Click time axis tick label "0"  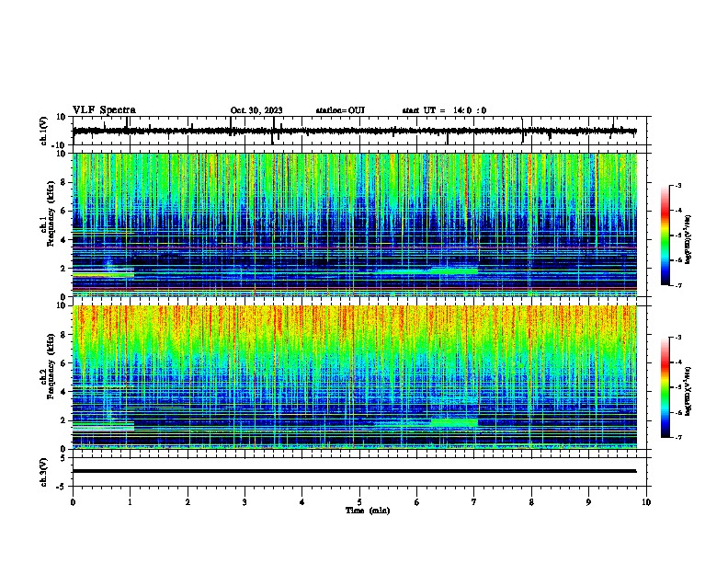pyautogui.click(x=73, y=502)
